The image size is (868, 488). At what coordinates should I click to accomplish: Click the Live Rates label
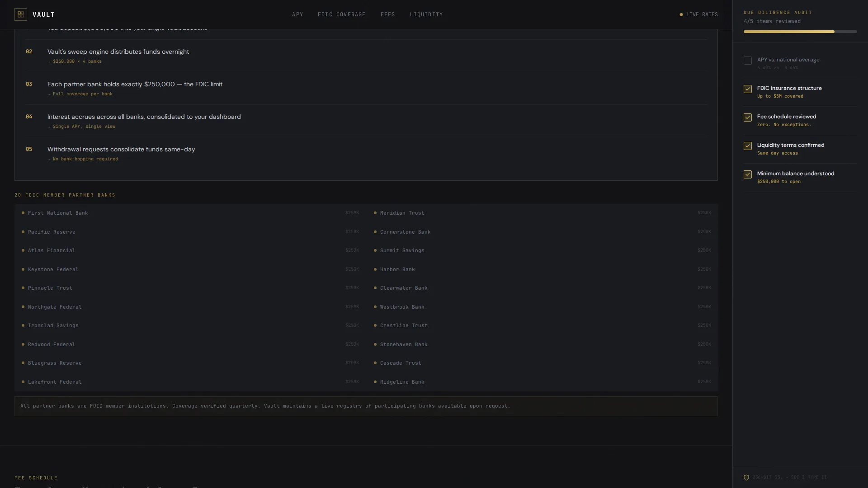[x=702, y=14]
